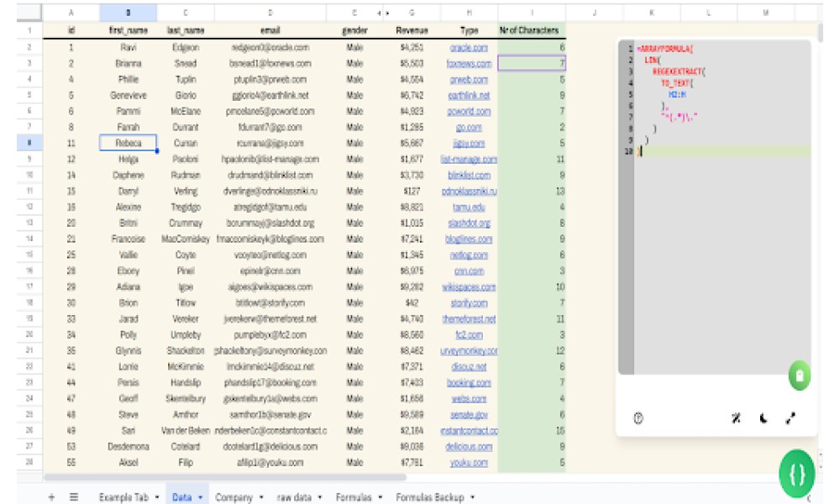This screenshot has width=840, height=504.
Task: Expand hidden columns arrows after column E
Action: click(383, 13)
